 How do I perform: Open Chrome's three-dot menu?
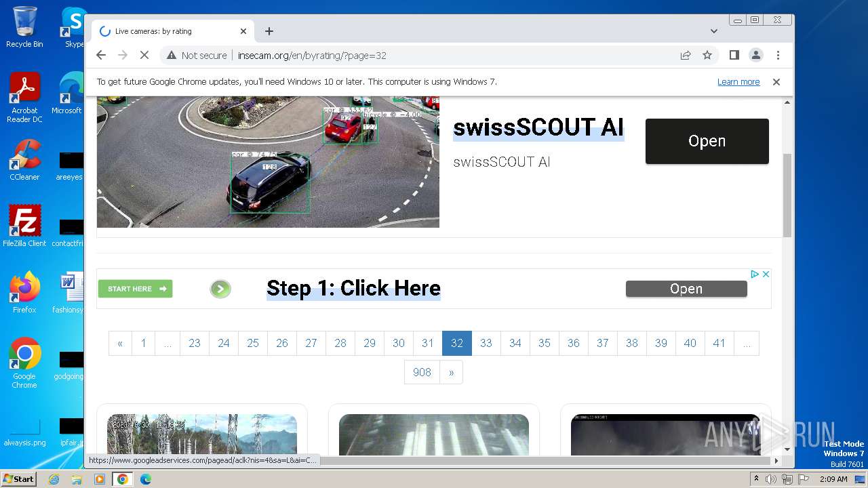point(778,55)
